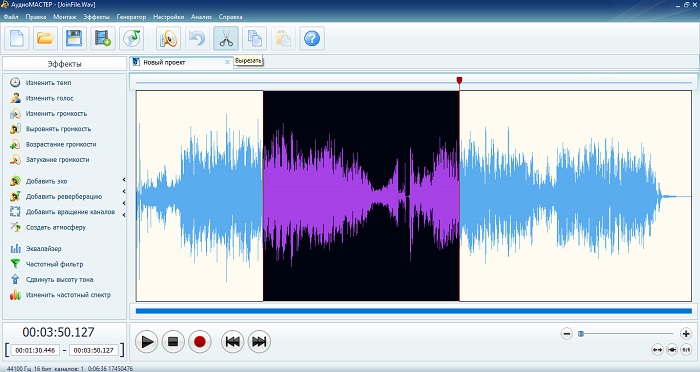The width and height of the screenshot is (700, 372).
Task: Stop playback with the Stop button
Action: coord(173,342)
